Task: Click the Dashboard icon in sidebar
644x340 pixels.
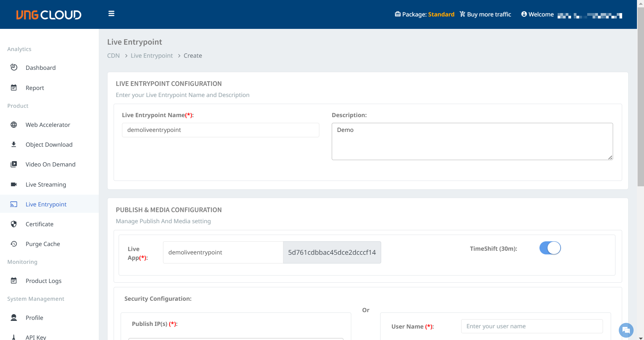Action: (14, 67)
